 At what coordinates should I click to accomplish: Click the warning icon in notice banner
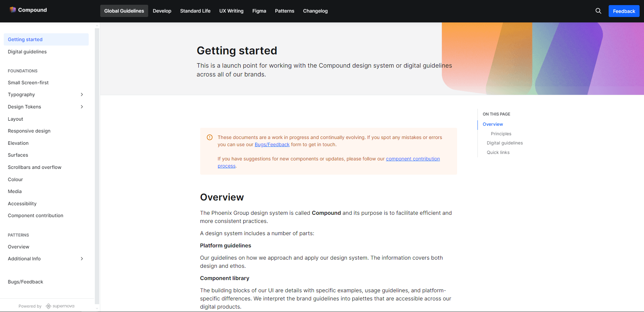point(210,137)
